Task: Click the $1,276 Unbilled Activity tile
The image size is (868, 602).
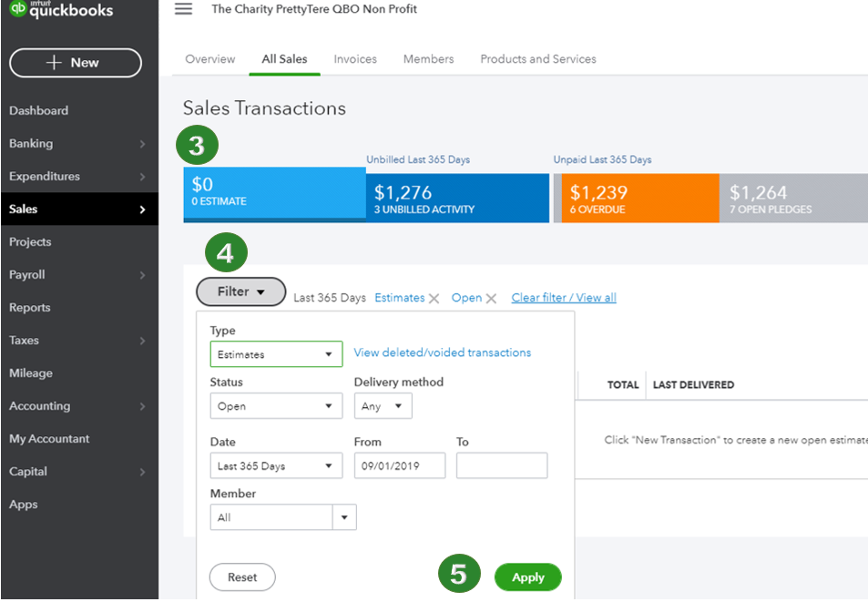Action: tap(457, 198)
